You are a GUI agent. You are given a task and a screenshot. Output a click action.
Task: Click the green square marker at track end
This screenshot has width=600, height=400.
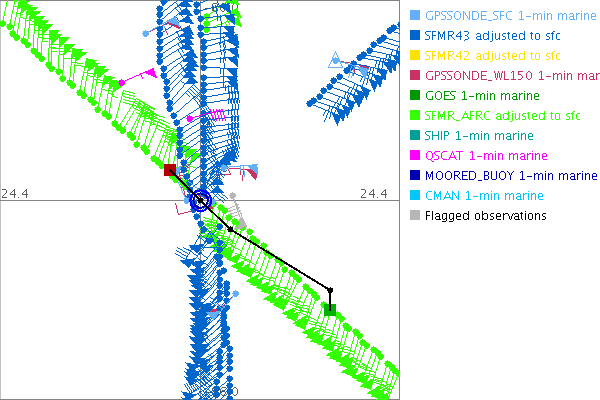330,310
